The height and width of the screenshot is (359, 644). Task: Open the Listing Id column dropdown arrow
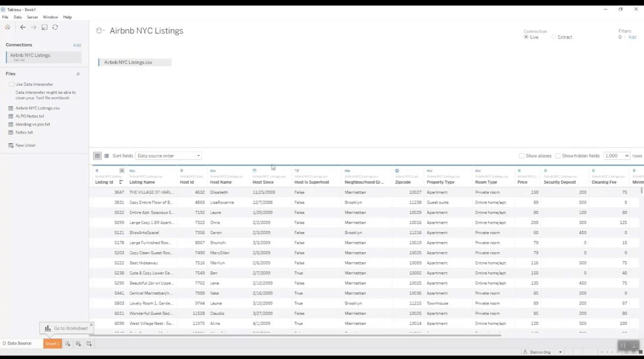click(x=122, y=170)
